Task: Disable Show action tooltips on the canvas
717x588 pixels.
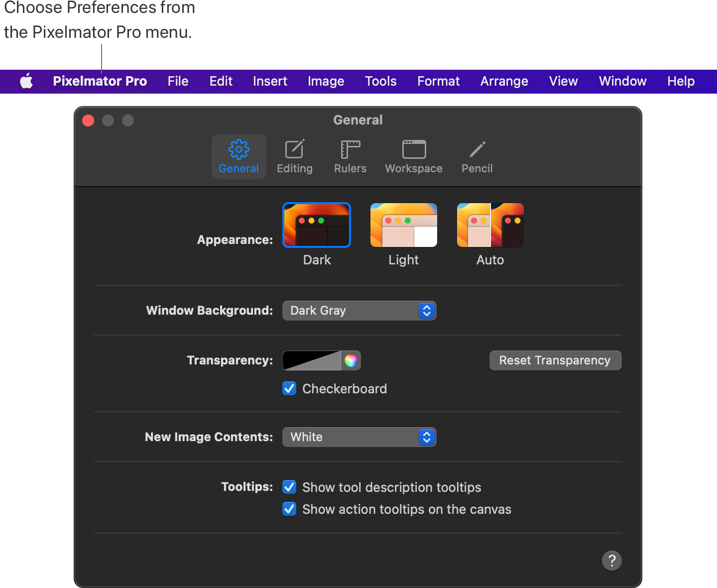Action: click(289, 509)
